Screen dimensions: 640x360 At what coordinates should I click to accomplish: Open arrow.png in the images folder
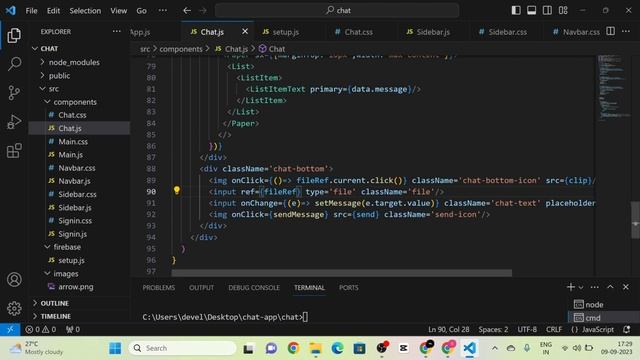click(x=76, y=287)
